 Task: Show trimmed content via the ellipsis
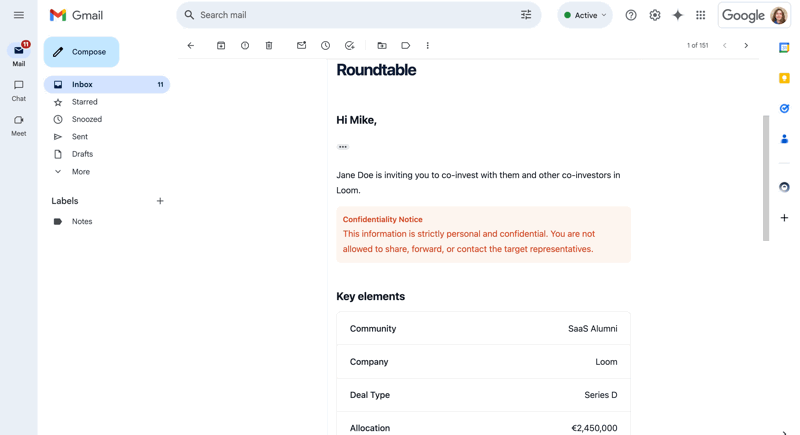(343, 147)
